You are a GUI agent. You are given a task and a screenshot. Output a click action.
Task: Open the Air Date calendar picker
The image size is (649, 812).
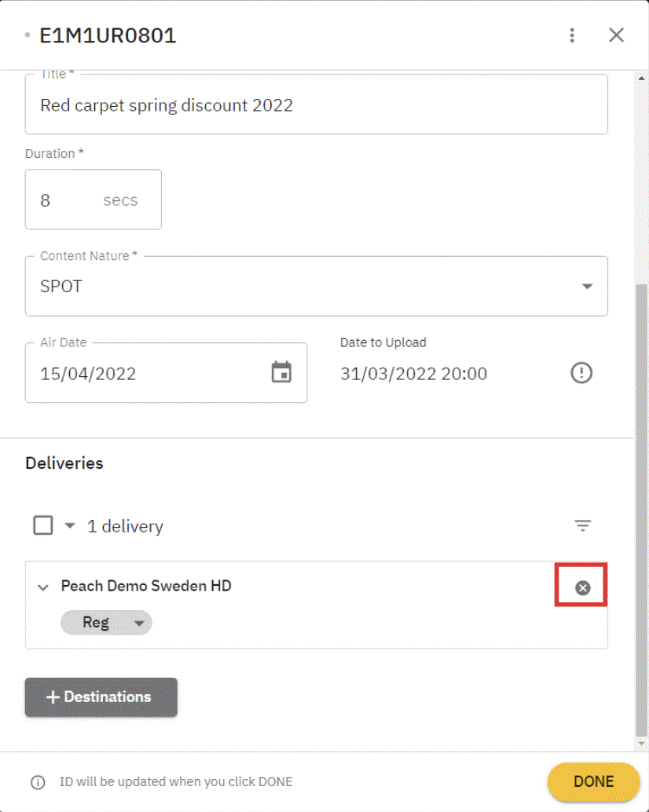click(281, 372)
